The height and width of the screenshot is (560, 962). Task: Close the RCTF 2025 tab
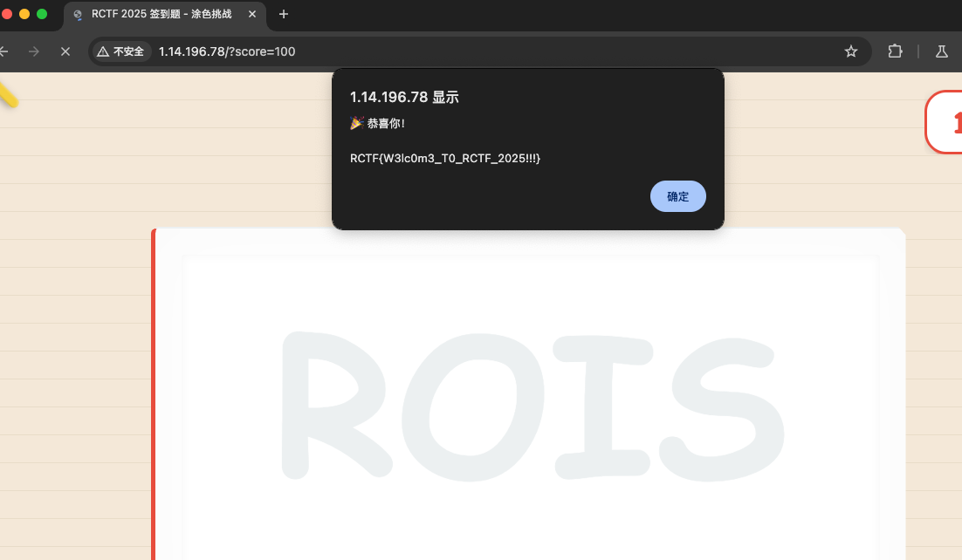[252, 14]
